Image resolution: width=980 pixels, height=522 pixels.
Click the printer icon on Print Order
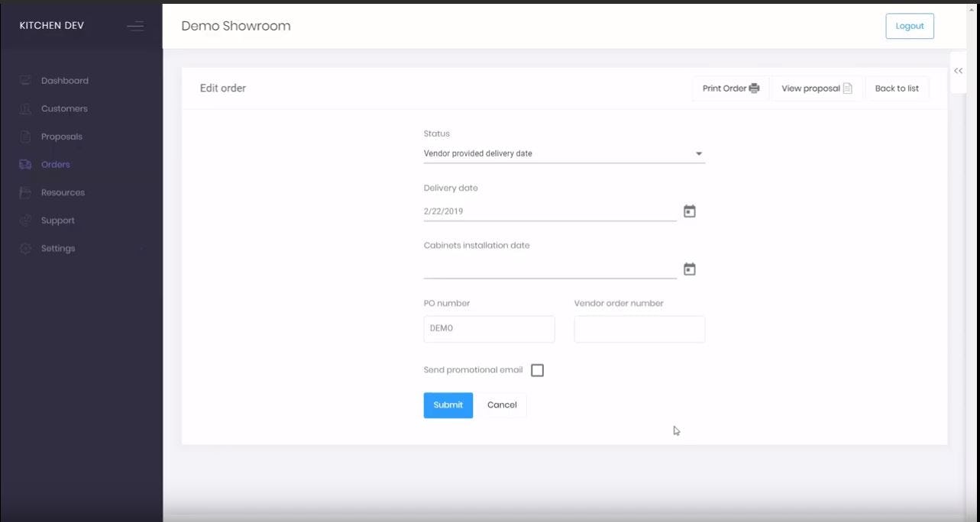coord(755,88)
